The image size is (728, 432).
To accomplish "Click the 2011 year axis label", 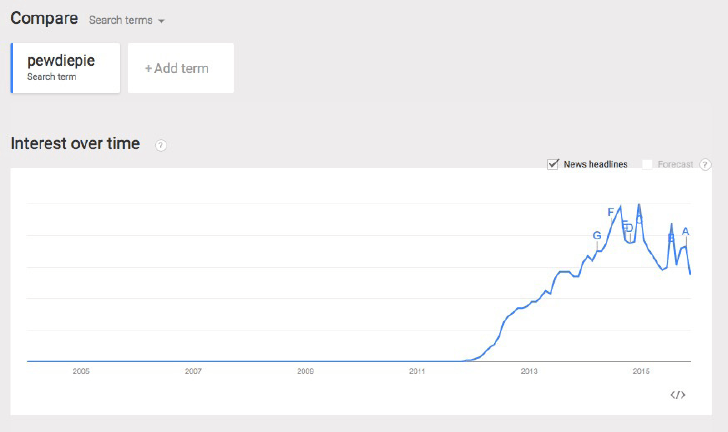I will coord(417,371).
